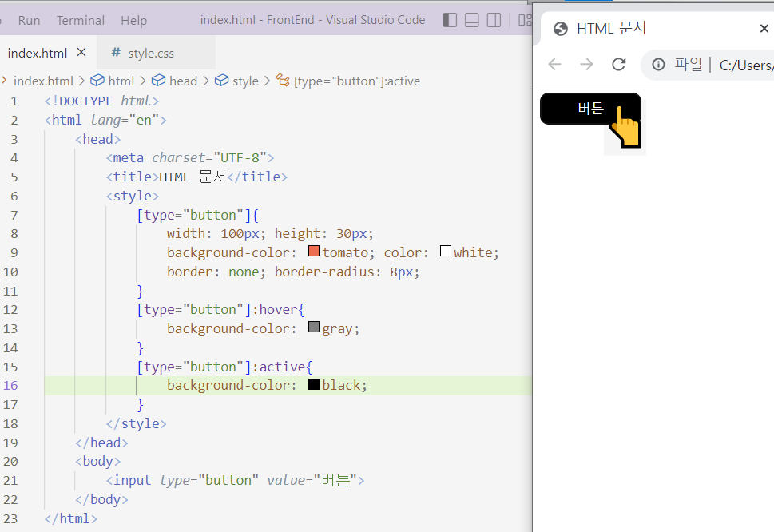This screenshot has width=774, height=532.
Task: Click the cube icon beside style breadcrumb
Action: pos(221,80)
